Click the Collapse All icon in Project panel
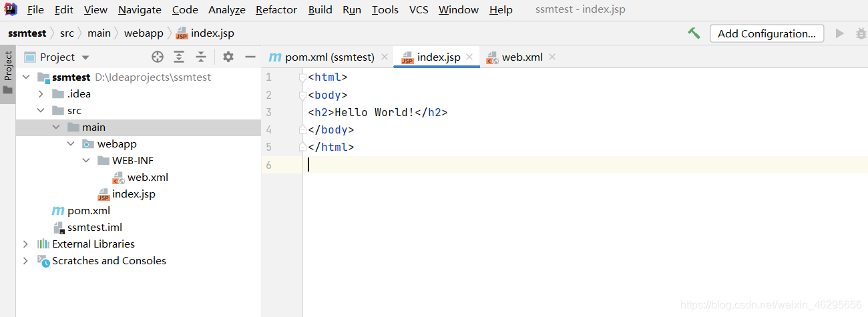 201,57
